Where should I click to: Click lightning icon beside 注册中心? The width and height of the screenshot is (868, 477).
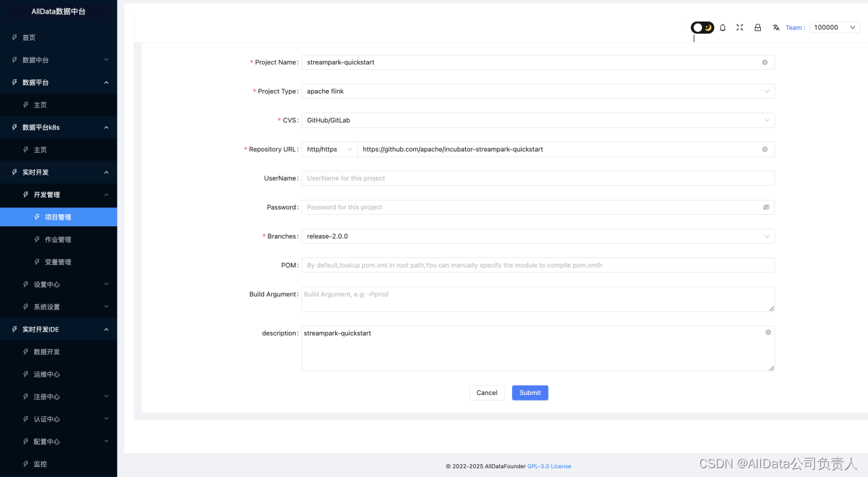[26, 397]
